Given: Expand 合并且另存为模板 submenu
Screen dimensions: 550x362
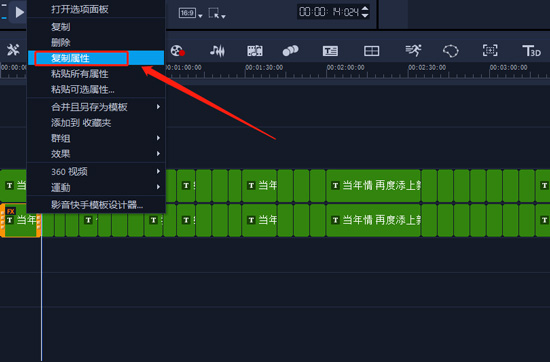Looking at the screenshot, I should coord(96,107).
